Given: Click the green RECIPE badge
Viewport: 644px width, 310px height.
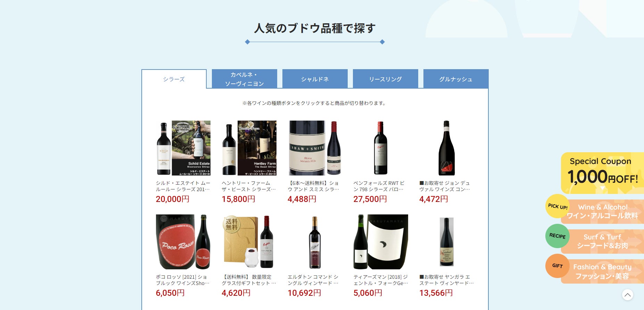Looking at the screenshot, I should 558,236.
